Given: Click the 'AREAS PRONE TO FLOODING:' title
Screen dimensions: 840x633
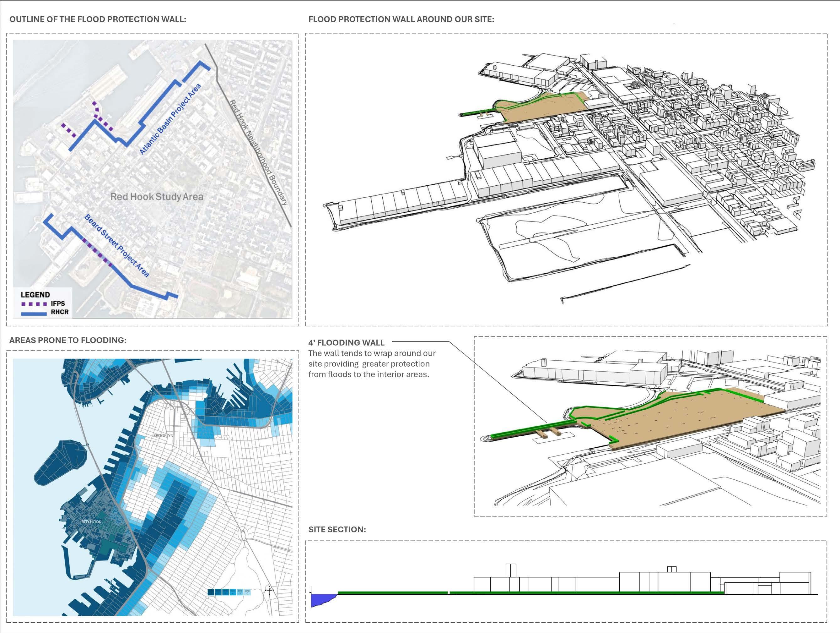Looking at the screenshot, I should click(x=68, y=340).
